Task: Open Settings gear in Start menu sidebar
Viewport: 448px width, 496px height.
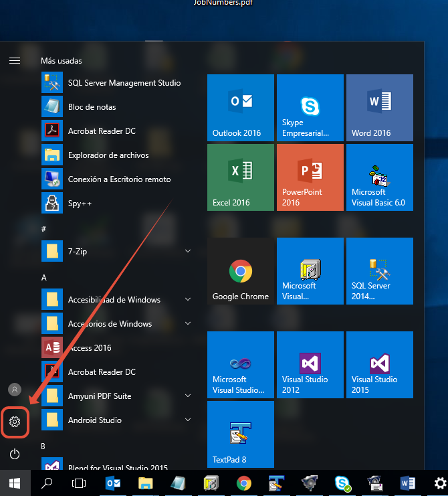Action: [x=15, y=422]
